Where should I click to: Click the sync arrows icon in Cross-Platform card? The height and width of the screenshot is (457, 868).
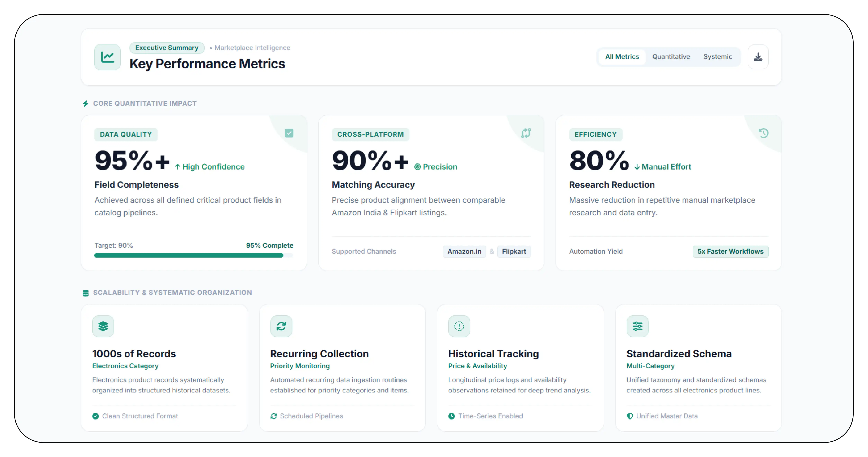tap(526, 133)
